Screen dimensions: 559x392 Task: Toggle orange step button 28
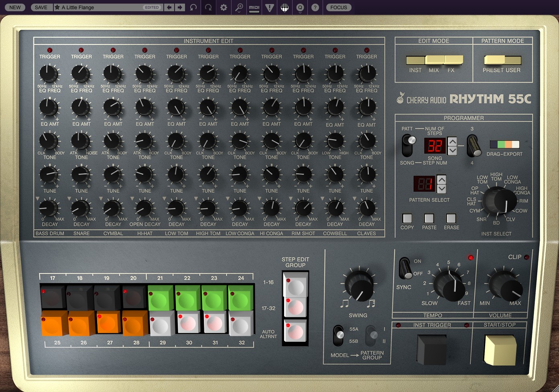[135, 323]
